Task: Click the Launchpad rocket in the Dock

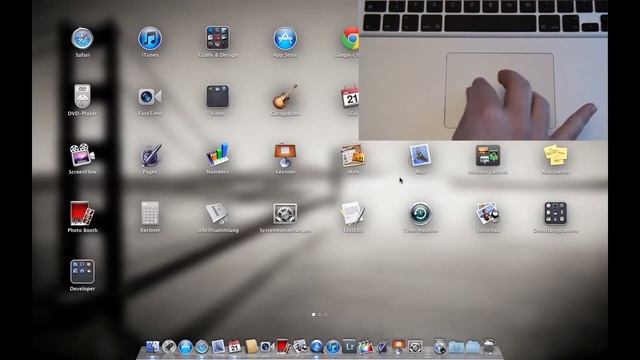Action: point(169,347)
